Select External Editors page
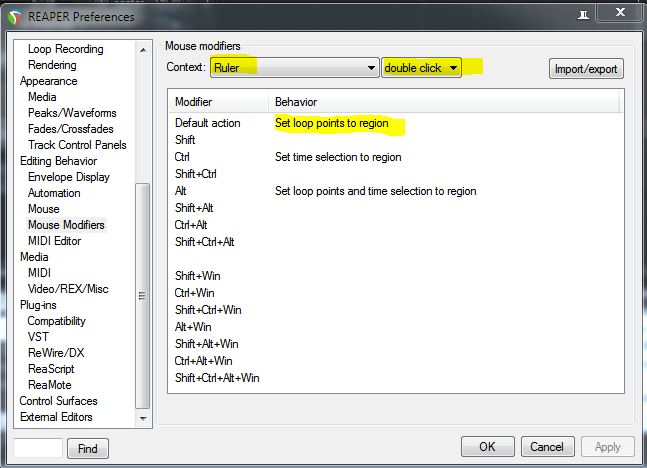This screenshot has height=468, width=647. 56,417
